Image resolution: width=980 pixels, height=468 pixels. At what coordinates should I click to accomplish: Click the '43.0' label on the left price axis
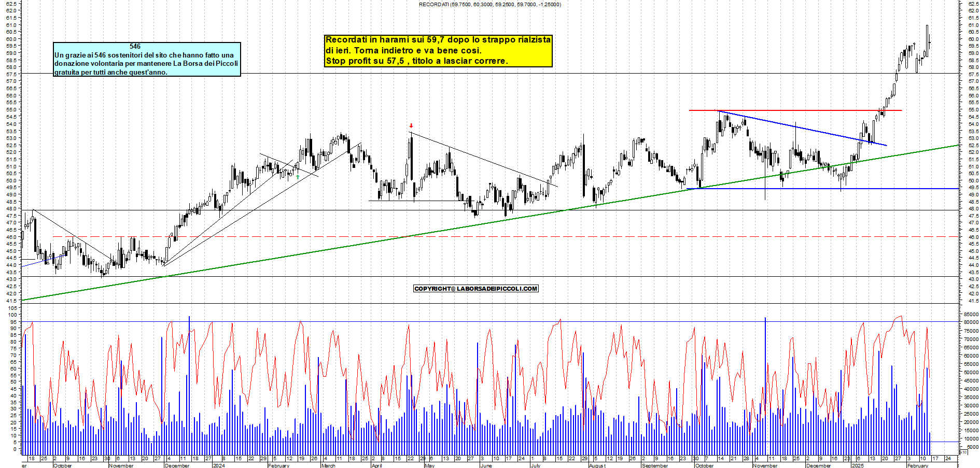point(12,279)
